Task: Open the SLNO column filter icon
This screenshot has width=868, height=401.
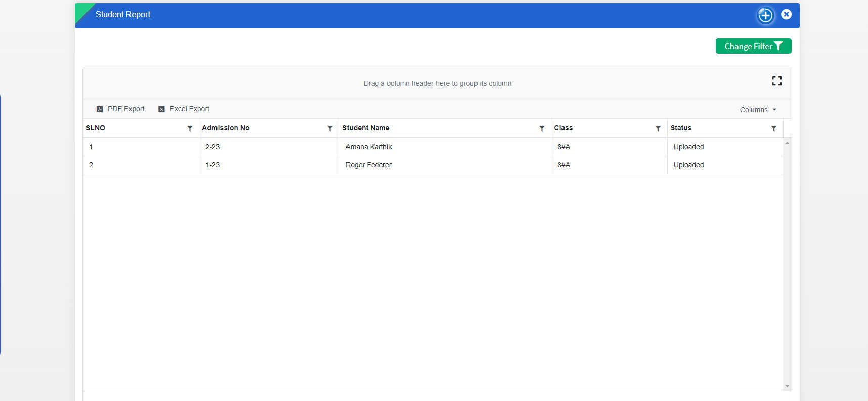Action: tap(190, 128)
